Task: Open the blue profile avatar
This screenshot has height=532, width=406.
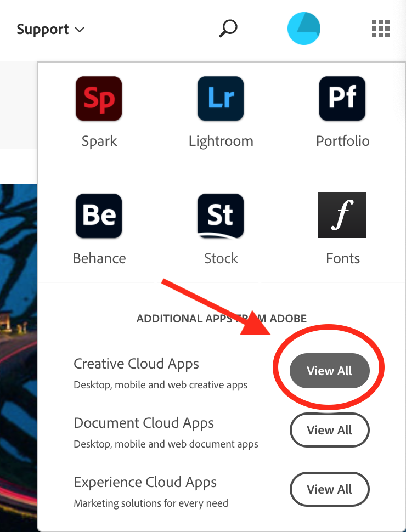Action: coord(304,29)
